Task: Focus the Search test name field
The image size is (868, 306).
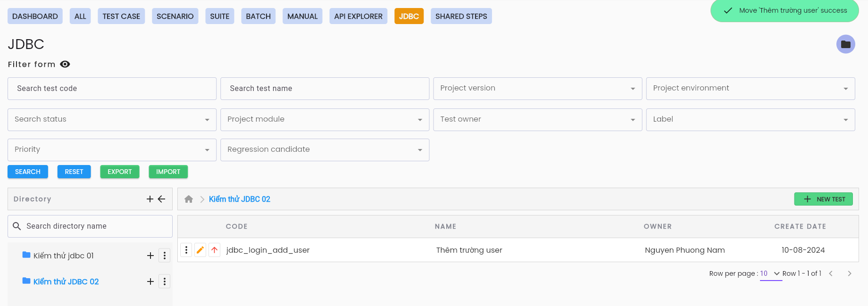Action: coord(325,89)
